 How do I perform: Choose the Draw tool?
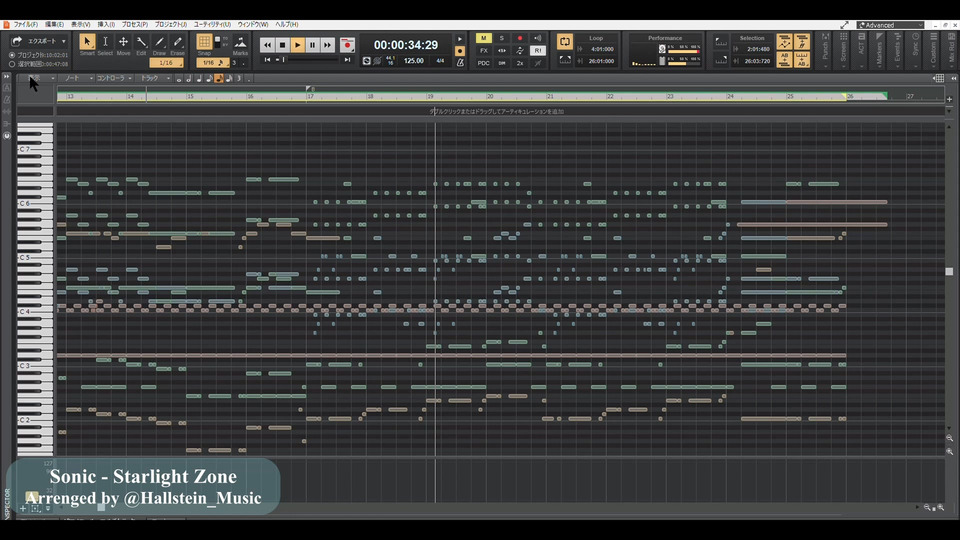159,42
